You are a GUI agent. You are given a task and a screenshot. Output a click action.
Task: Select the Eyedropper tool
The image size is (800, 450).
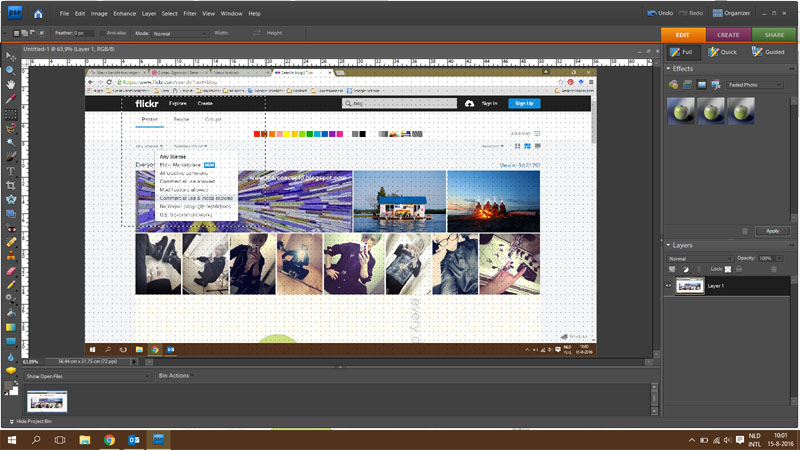[x=11, y=99]
